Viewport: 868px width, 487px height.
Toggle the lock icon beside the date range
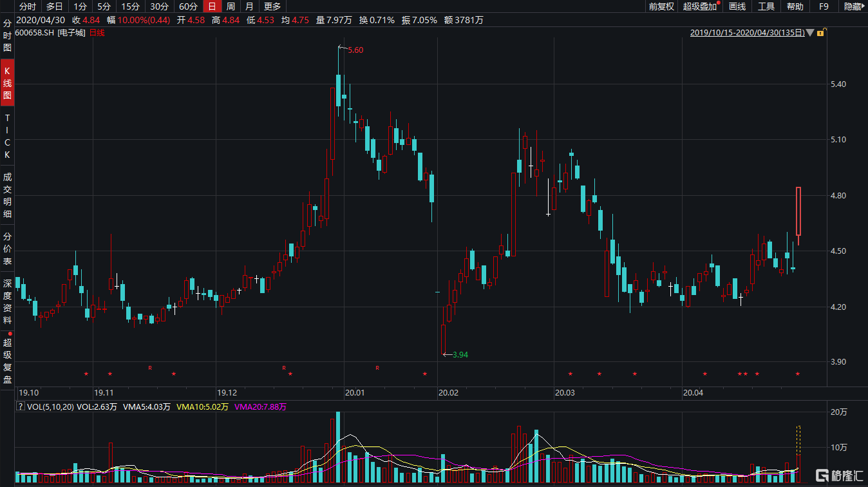coord(820,32)
